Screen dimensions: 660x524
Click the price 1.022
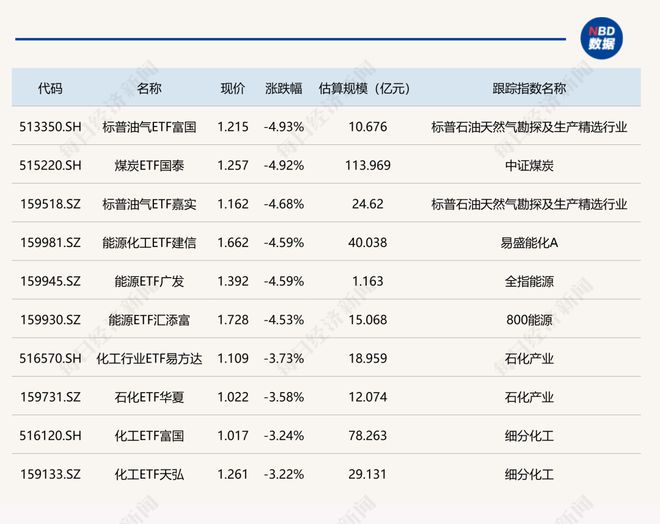[233, 397]
